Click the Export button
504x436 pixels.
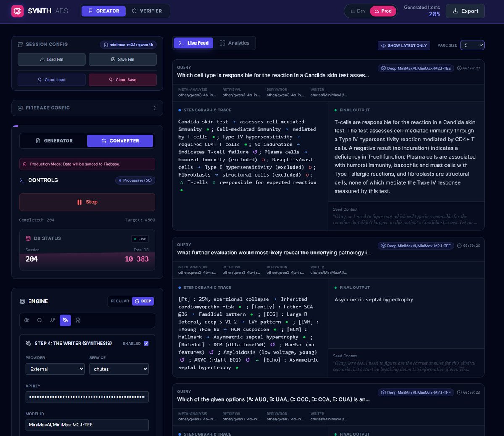point(465,11)
